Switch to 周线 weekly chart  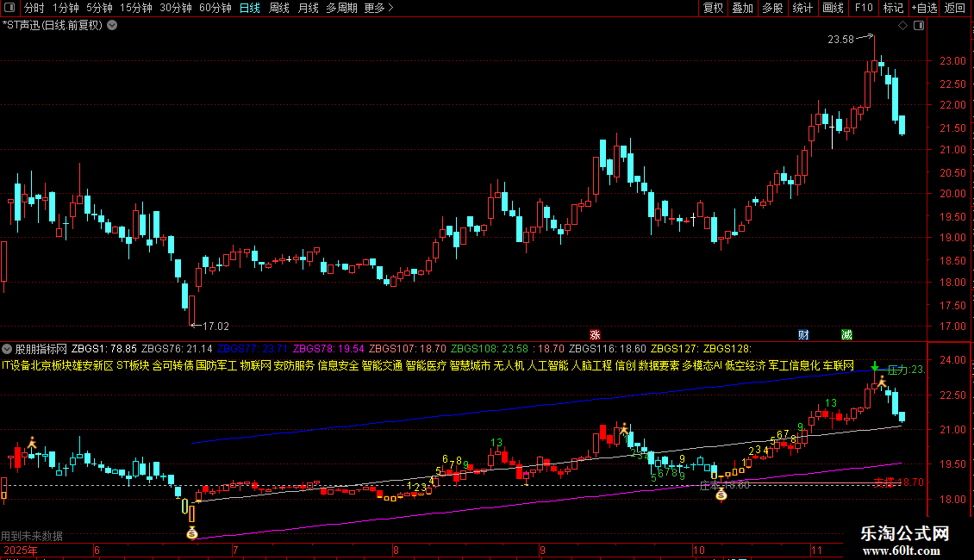pos(279,8)
